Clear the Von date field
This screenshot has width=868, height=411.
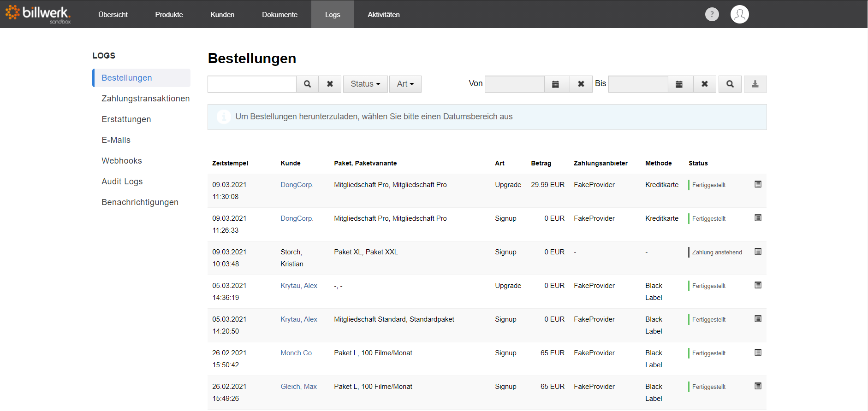pyautogui.click(x=581, y=84)
